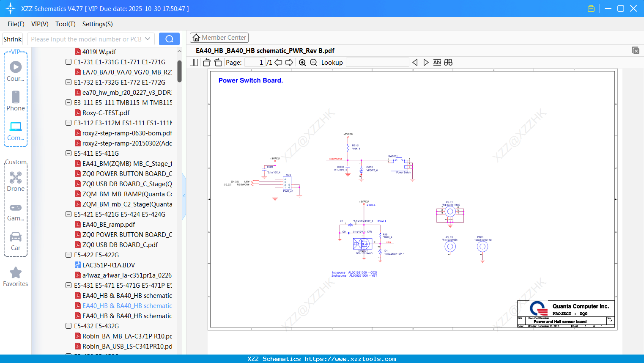
Task: Open the File(F) menu
Action: (16, 24)
